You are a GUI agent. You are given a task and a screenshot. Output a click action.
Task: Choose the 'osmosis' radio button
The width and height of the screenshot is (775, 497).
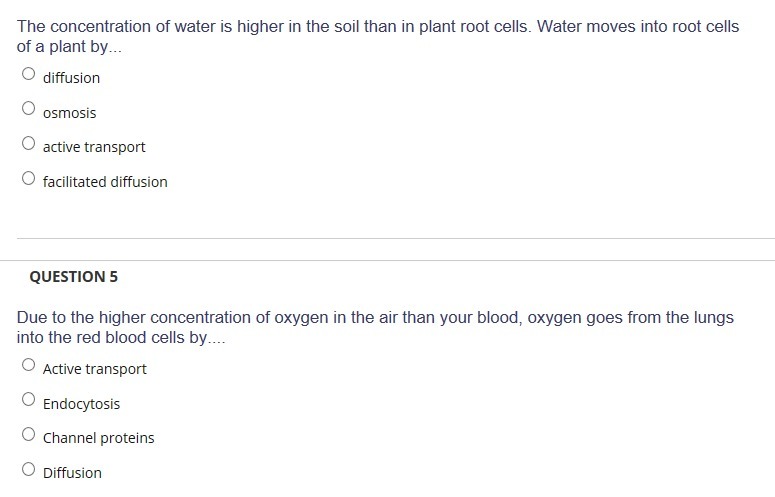pyautogui.click(x=29, y=109)
